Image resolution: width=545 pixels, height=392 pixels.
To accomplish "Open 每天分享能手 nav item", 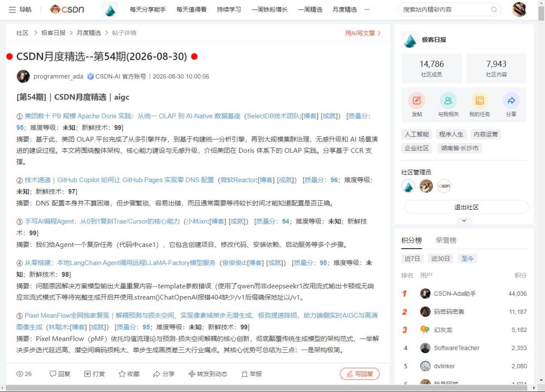I will (148, 9).
